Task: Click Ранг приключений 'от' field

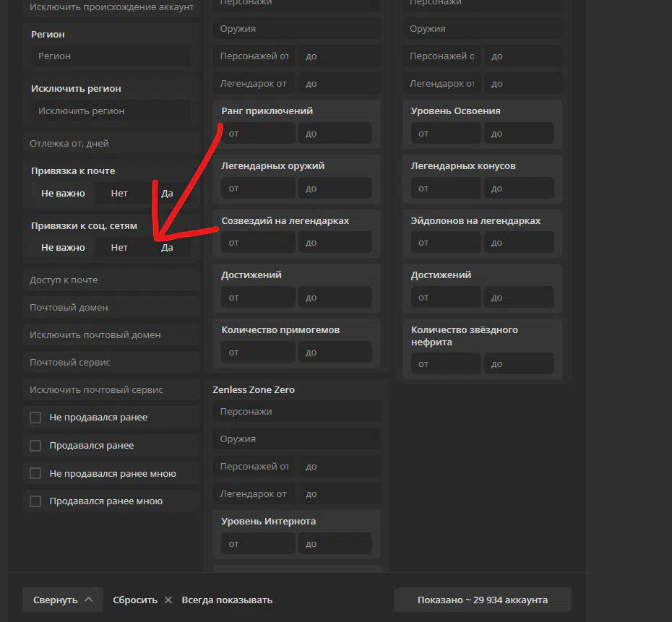Action: [259, 133]
